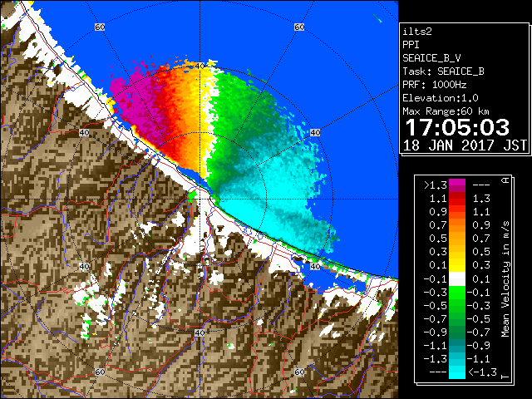
Task: Click the '40' label on the north axis
Action: (x=199, y=66)
